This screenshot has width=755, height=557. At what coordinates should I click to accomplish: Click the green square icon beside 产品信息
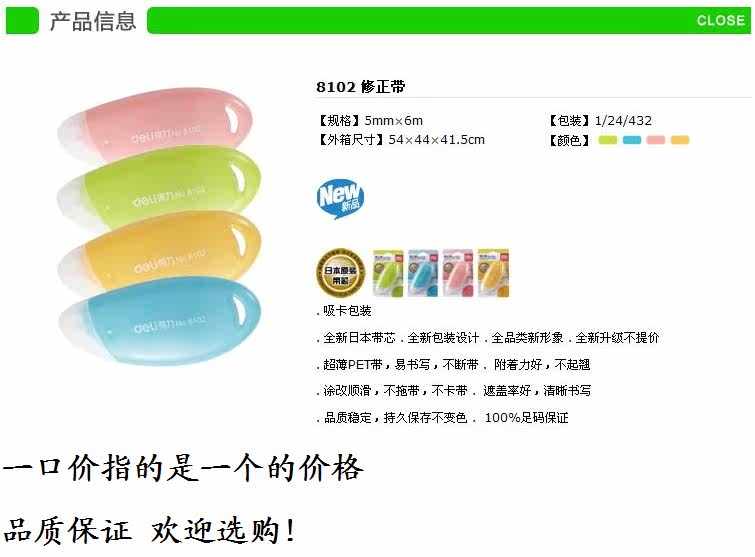[x=22, y=21]
